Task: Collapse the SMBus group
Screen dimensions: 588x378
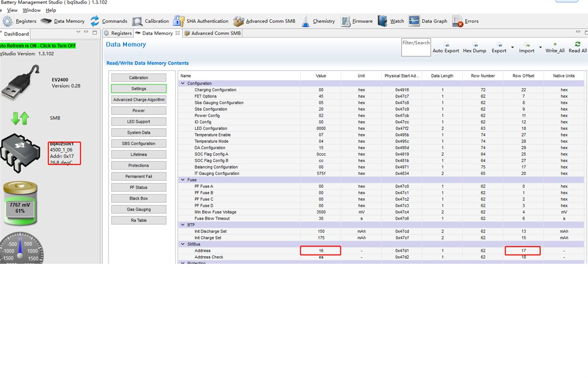Action: tap(183, 244)
